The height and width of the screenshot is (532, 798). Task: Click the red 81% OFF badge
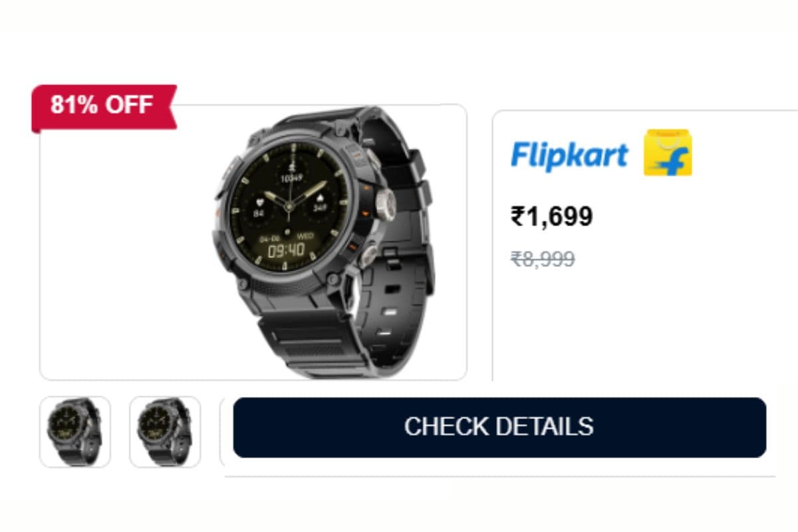pos(103,106)
